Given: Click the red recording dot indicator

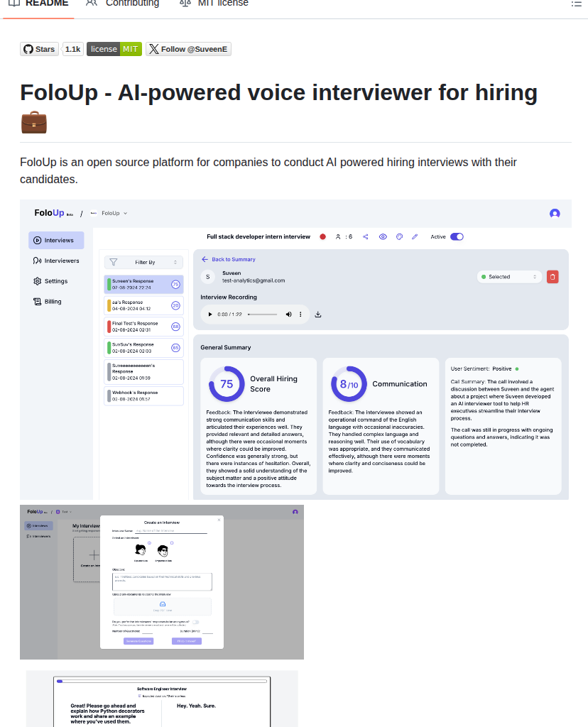Looking at the screenshot, I should pyautogui.click(x=322, y=237).
